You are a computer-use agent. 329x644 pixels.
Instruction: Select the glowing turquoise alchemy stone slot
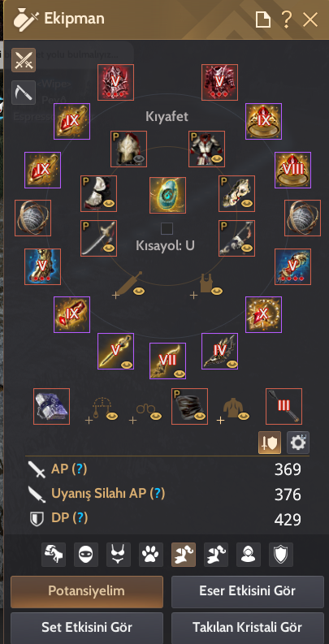tap(167, 195)
